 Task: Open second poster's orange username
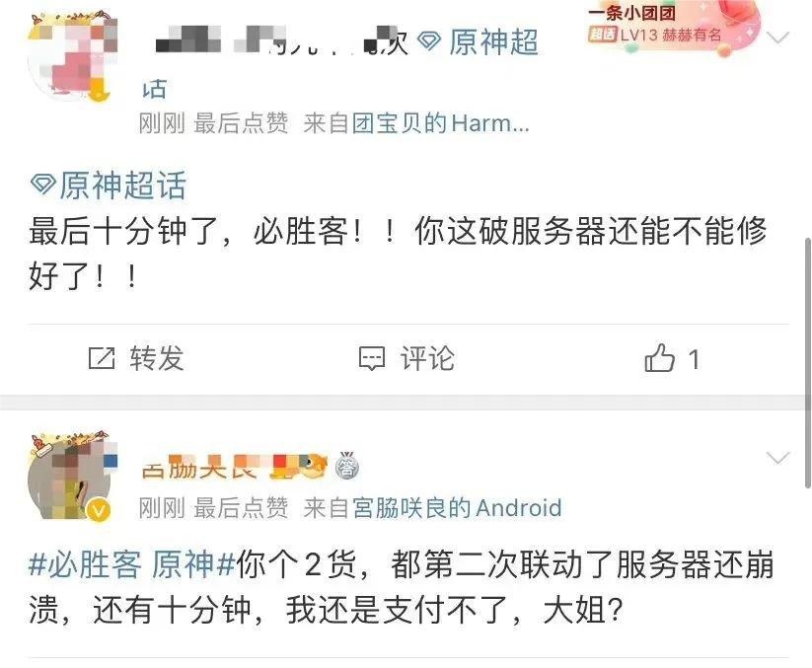pyautogui.click(x=235, y=467)
